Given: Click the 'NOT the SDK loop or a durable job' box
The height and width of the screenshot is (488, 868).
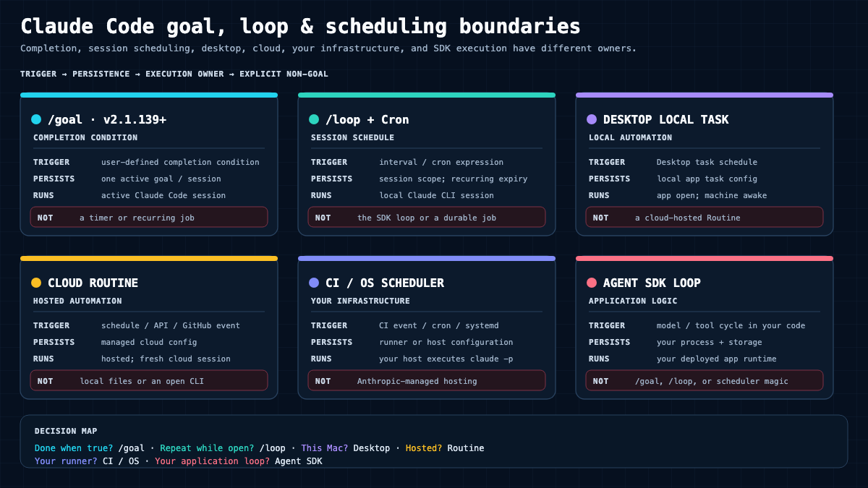Looking at the screenshot, I should click(427, 218).
